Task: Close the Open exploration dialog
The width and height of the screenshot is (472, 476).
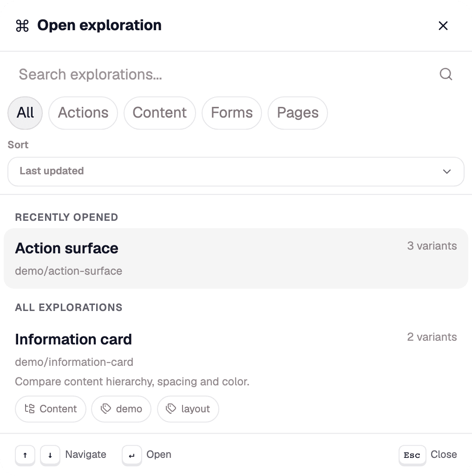Action: [443, 26]
